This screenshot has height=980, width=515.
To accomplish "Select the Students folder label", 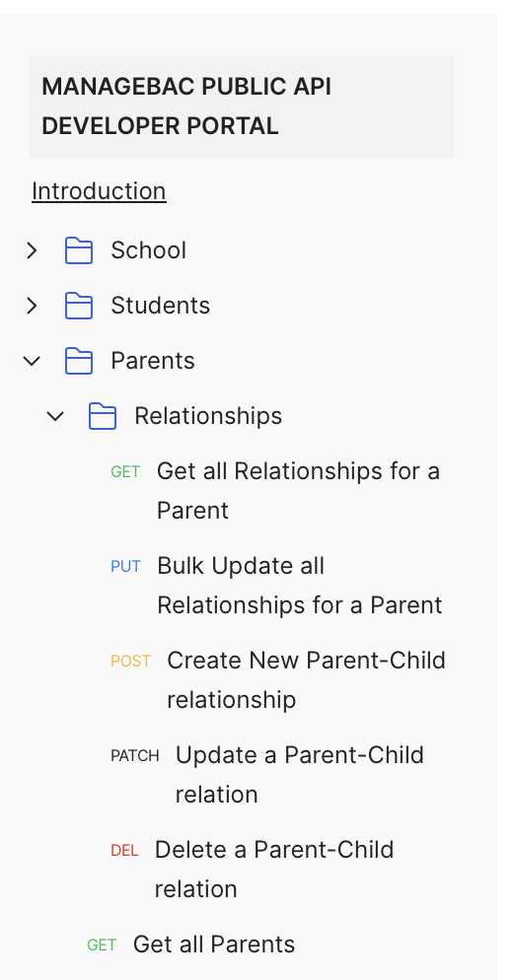I will [x=160, y=306].
